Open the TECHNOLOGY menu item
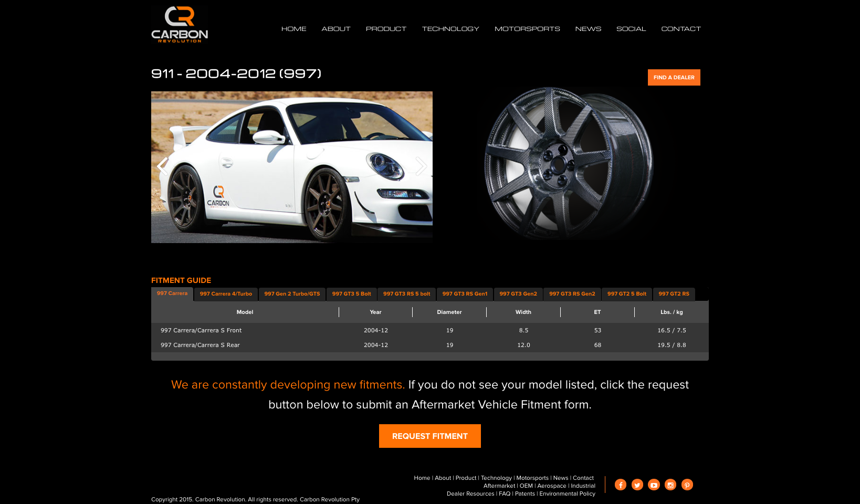The image size is (860, 504). tap(450, 29)
